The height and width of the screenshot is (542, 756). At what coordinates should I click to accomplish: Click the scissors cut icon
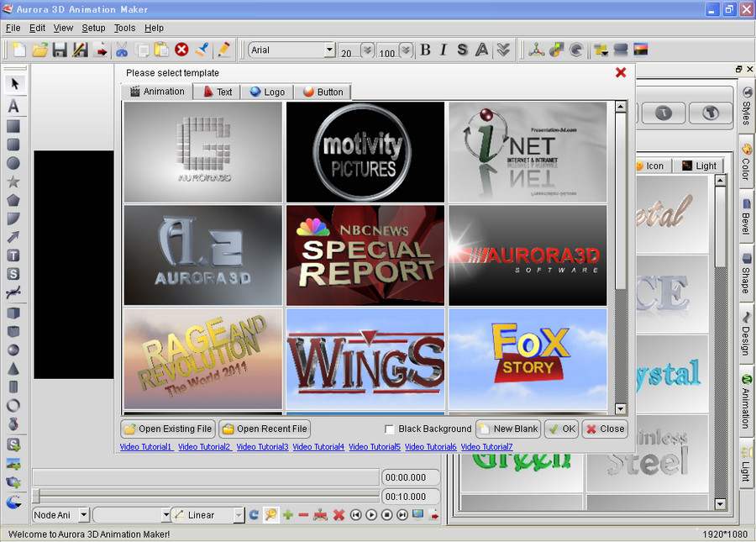click(123, 50)
